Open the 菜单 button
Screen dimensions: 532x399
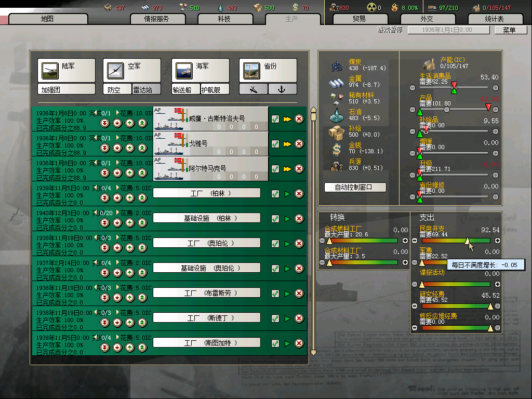click(x=511, y=30)
